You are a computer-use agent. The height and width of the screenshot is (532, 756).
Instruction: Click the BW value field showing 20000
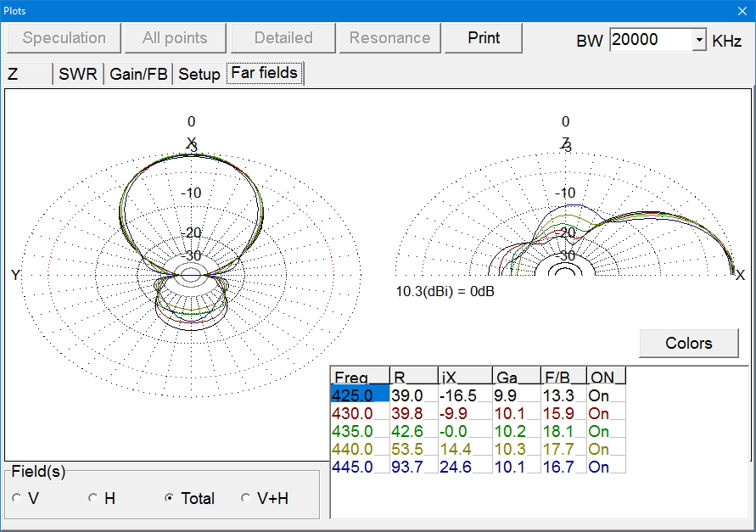[651, 40]
